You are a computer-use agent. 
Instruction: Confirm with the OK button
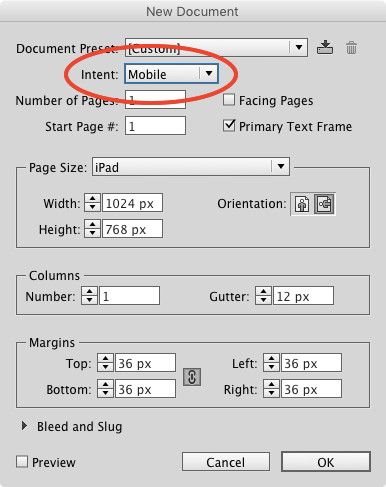pyautogui.click(x=326, y=462)
